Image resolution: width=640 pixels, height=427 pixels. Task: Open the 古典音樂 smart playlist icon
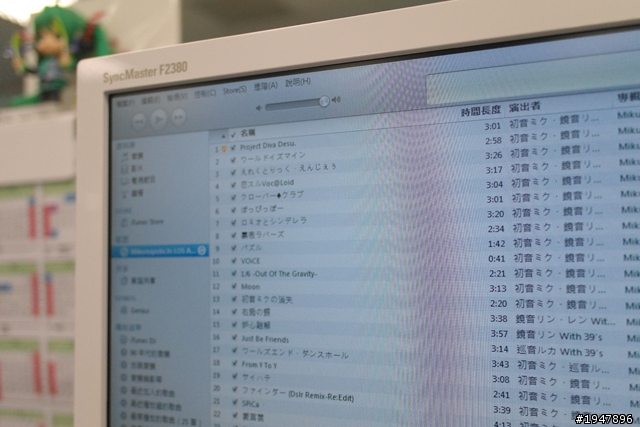[x=124, y=365]
